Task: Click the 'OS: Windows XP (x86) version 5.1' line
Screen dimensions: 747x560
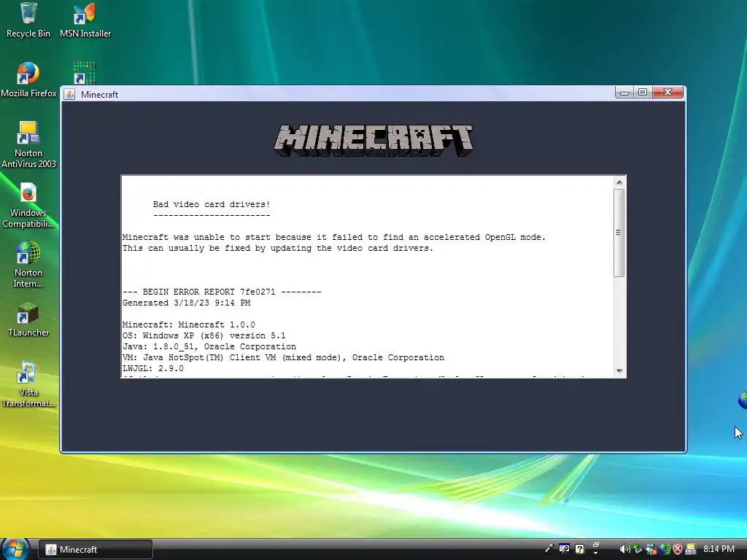Action: point(204,335)
